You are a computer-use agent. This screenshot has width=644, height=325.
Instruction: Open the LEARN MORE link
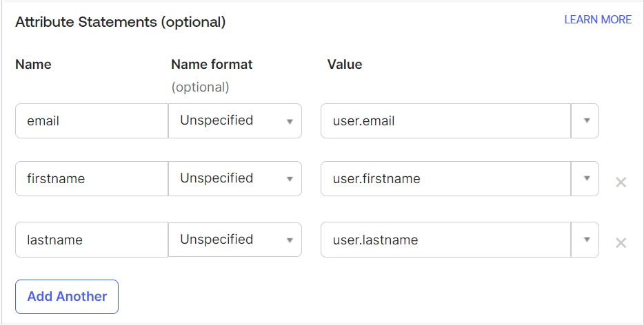598,20
